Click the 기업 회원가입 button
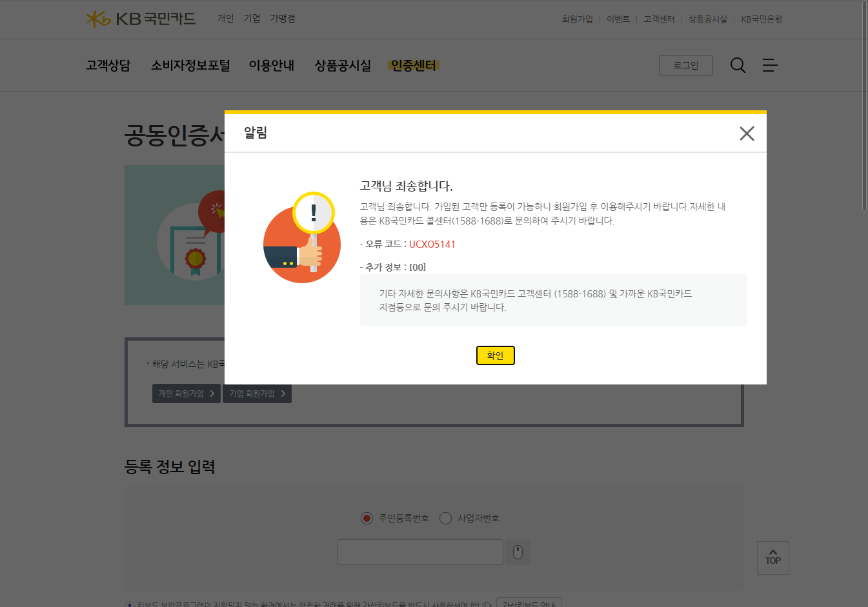Viewport: 868px width, 607px height. pyautogui.click(x=257, y=393)
